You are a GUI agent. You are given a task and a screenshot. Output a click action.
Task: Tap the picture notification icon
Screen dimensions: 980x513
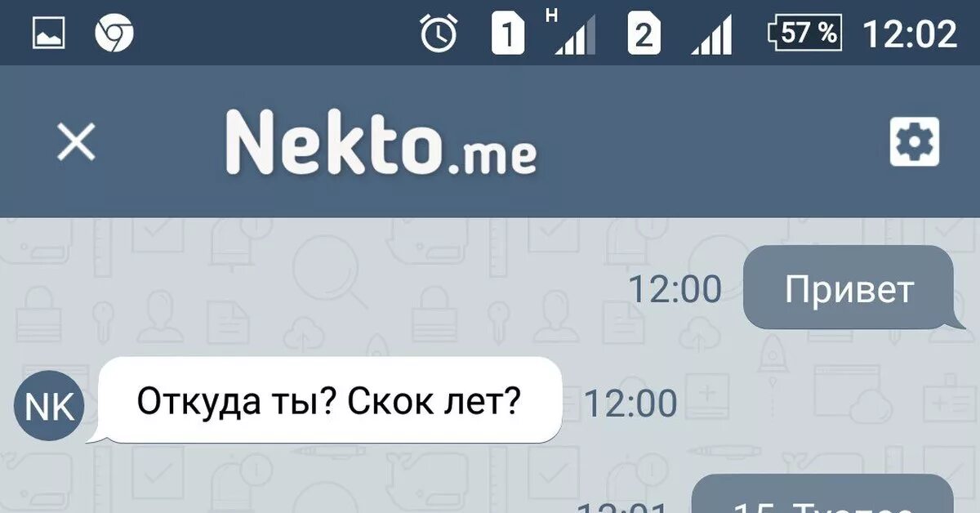tap(49, 34)
